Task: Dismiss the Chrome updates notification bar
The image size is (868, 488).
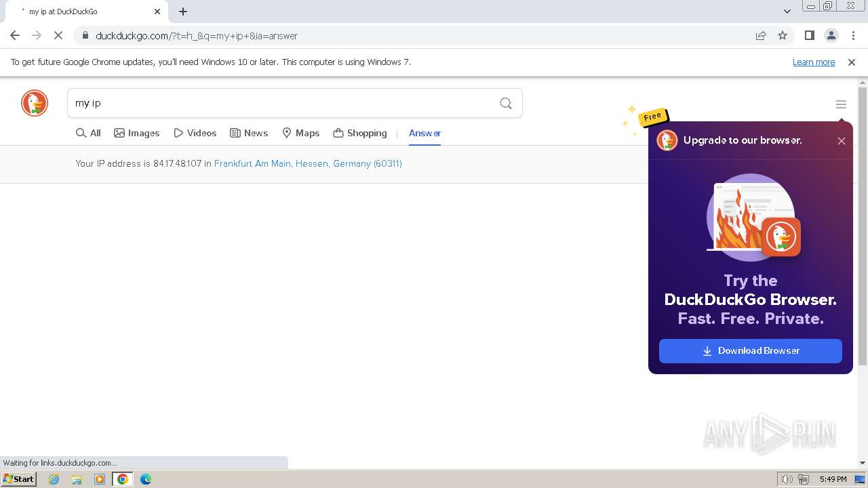Action: 852,62
